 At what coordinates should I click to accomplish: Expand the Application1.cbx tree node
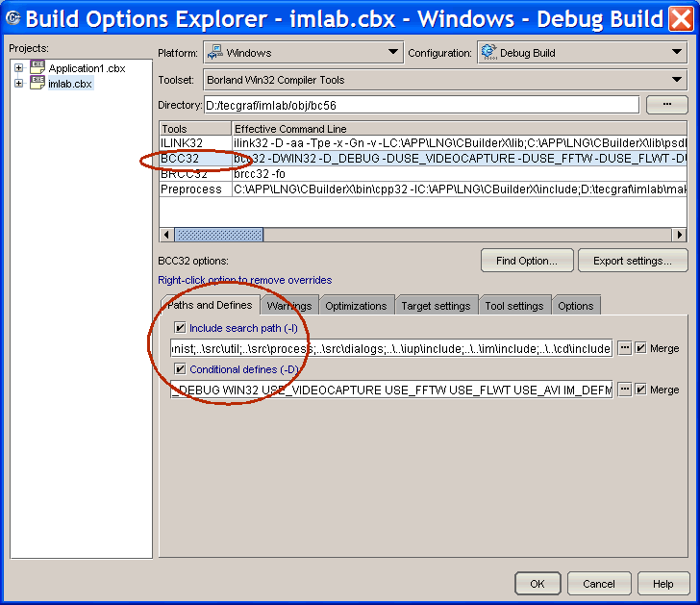coord(19,68)
